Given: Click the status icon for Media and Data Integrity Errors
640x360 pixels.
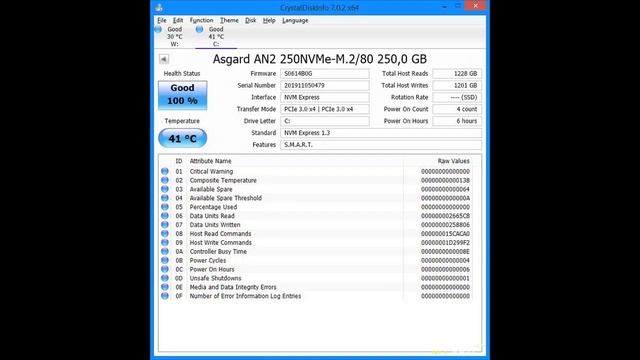Looking at the screenshot, I should point(165,287).
